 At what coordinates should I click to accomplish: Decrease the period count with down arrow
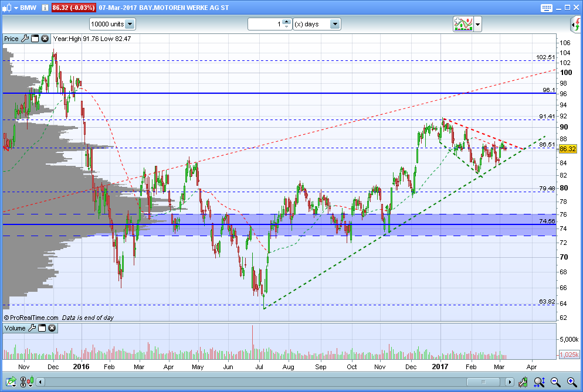(286, 27)
